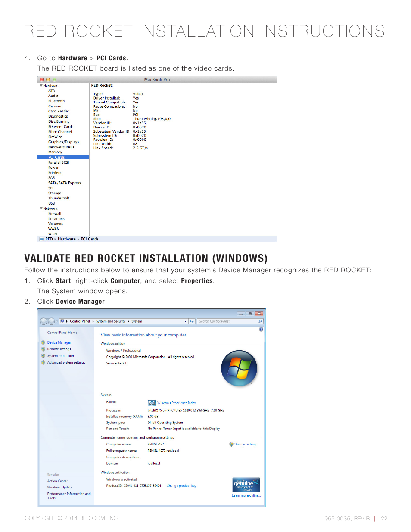Select Fibre Channel entry
This screenshot has height=532, width=411.
60,132
